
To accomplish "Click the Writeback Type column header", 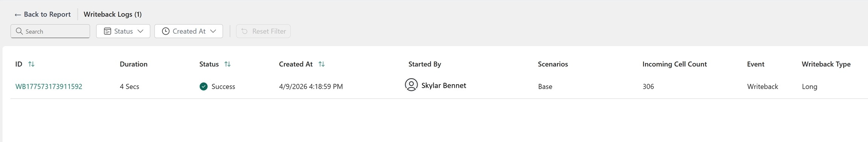I will [x=826, y=64].
